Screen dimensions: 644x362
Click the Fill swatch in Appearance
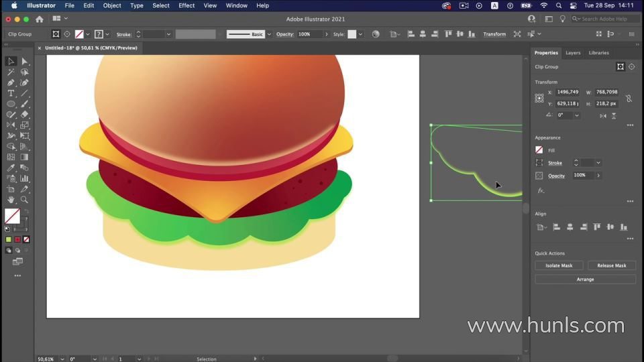click(539, 150)
